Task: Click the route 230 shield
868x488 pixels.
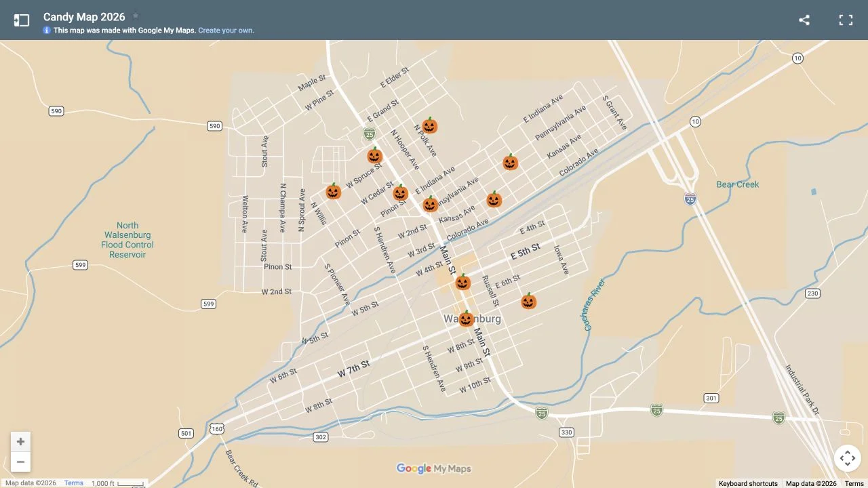Action: click(812, 293)
